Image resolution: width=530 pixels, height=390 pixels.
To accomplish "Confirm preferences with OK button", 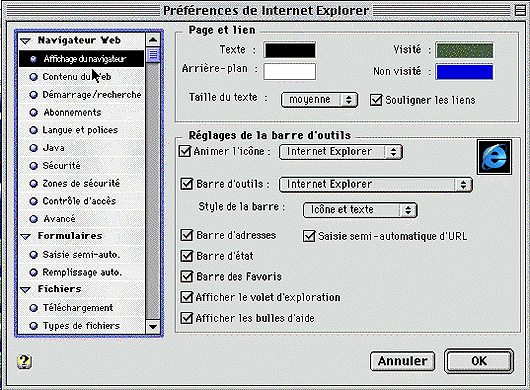I will 479,361.
